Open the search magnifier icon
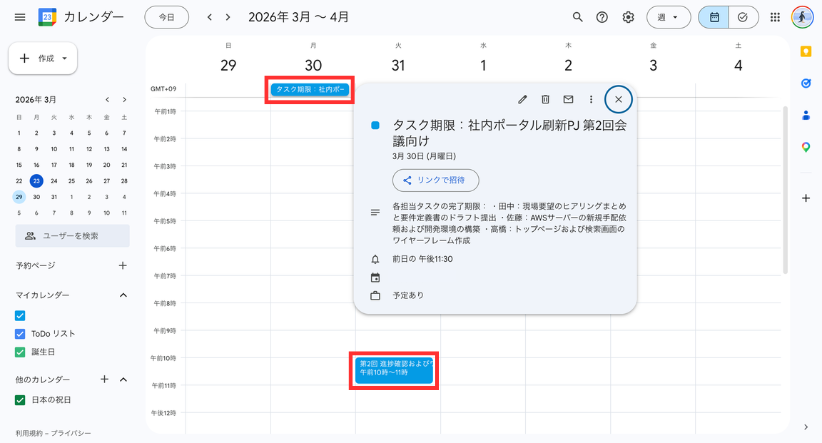 pyautogui.click(x=577, y=17)
